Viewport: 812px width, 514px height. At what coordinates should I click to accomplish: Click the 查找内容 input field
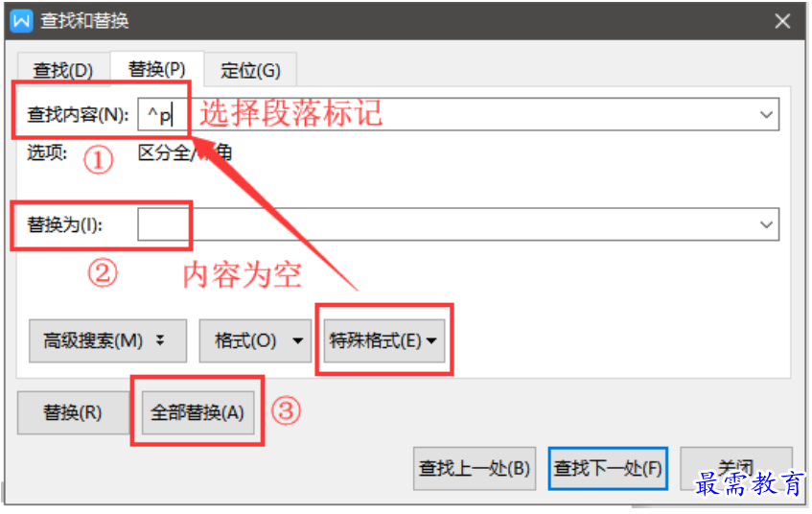coord(458,114)
